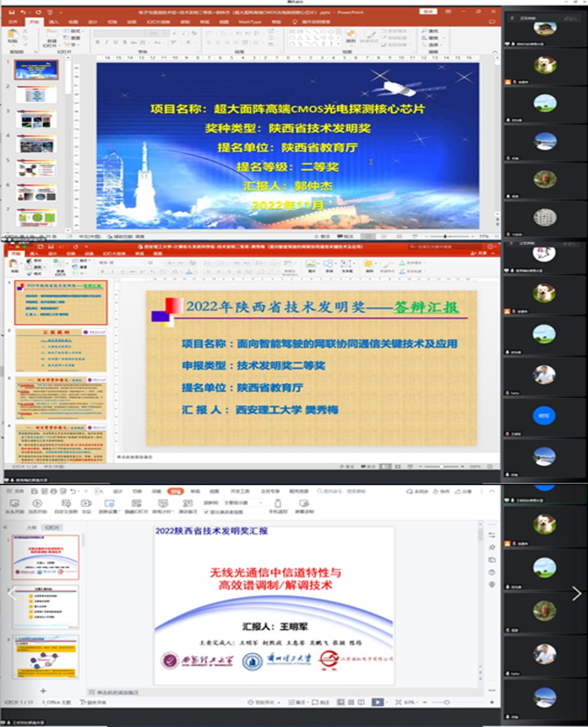
Task: Open the WPS File menu
Action: click(16, 492)
